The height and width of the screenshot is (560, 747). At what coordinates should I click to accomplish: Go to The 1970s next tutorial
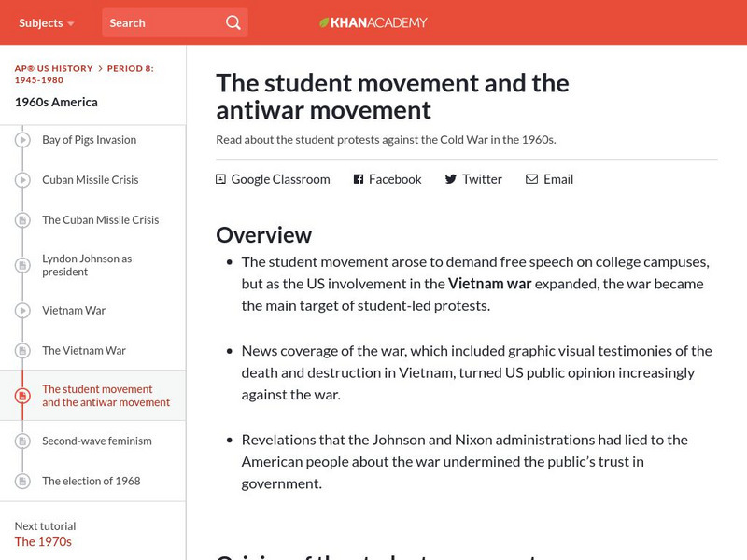pos(43,541)
